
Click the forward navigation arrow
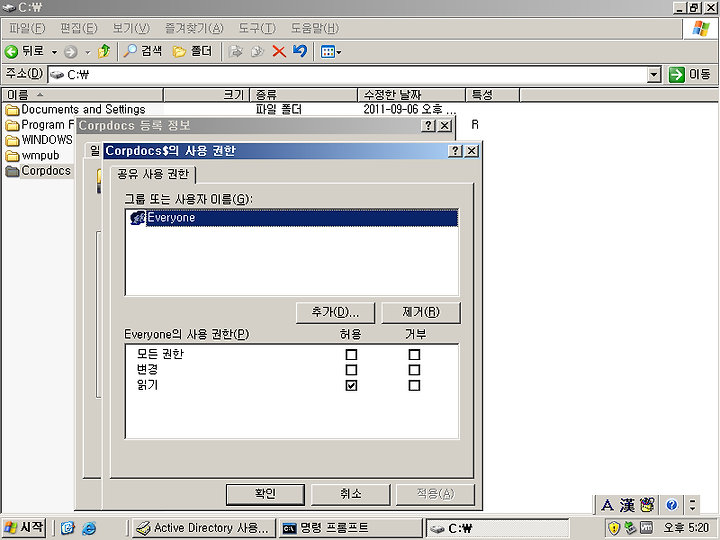(x=70, y=52)
